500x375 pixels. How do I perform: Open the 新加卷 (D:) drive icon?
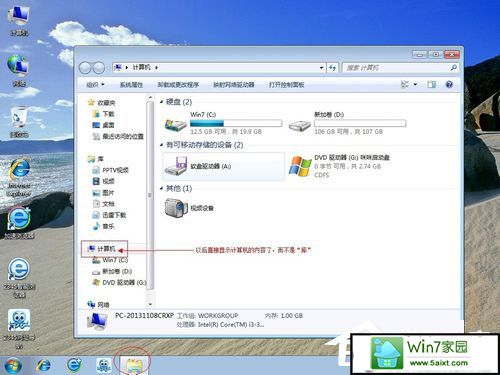click(299, 126)
